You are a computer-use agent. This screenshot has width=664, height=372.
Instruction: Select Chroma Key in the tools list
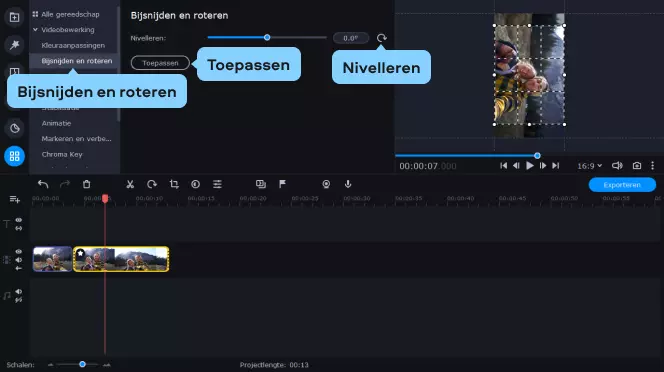(x=62, y=154)
